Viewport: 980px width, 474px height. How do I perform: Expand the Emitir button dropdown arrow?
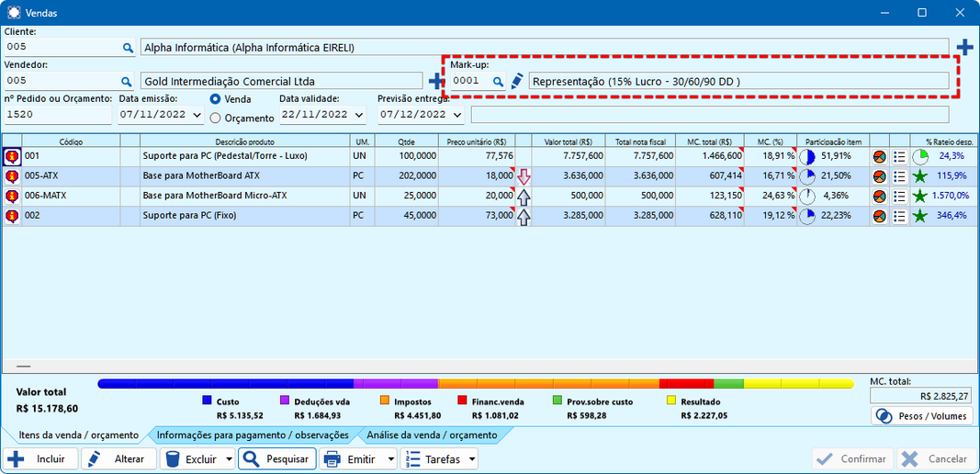click(391, 459)
